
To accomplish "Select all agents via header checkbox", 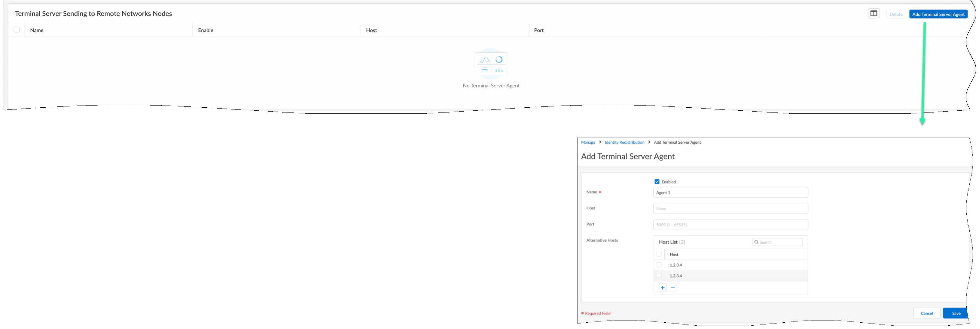I will [17, 30].
